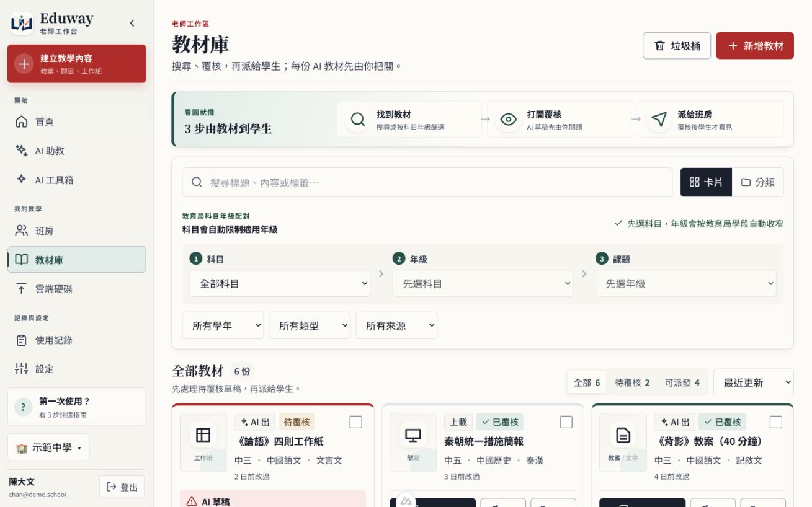Tick the checkbox on 《論語》四則工作紙 card
Viewport: 812px width, 507px height.
pyautogui.click(x=356, y=422)
